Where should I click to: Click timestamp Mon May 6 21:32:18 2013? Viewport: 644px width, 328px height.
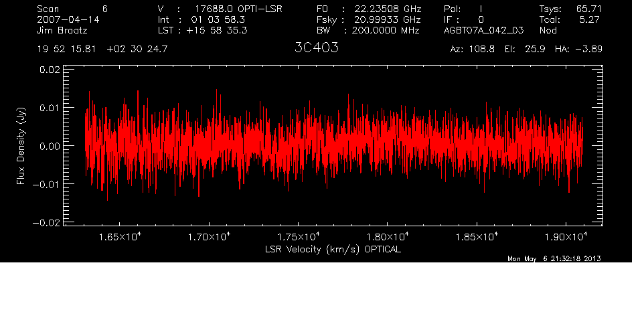tap(554, 258)
